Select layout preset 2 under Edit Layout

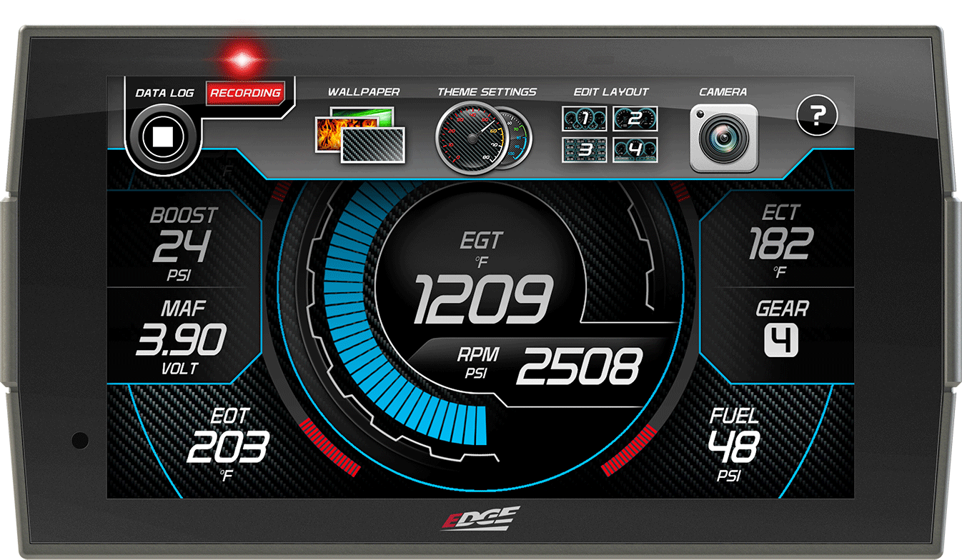click(635, 120)
